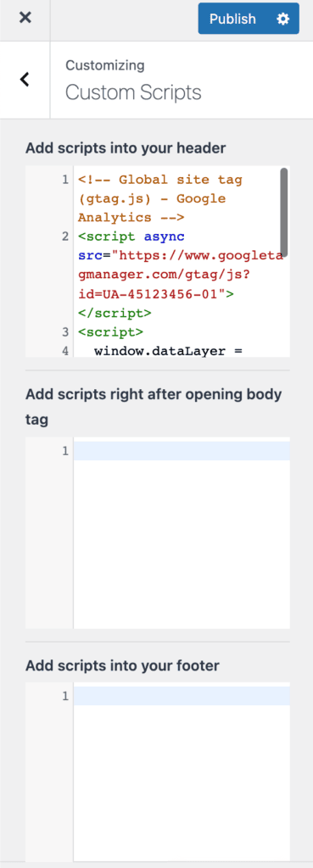
Task: Click line number 1 in header editor
Action: click(65, 180)
